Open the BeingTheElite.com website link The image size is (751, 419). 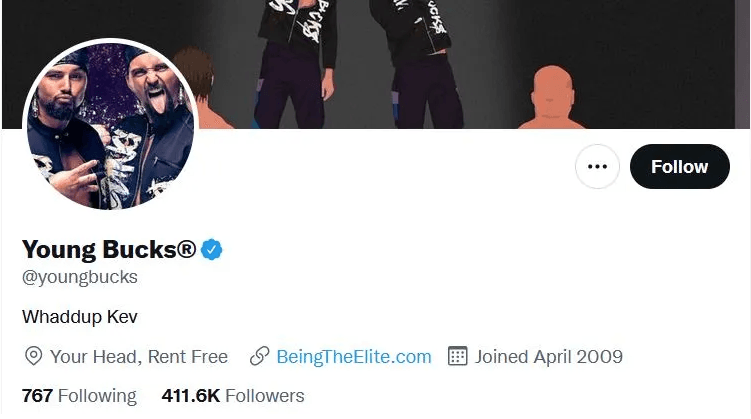354,356
